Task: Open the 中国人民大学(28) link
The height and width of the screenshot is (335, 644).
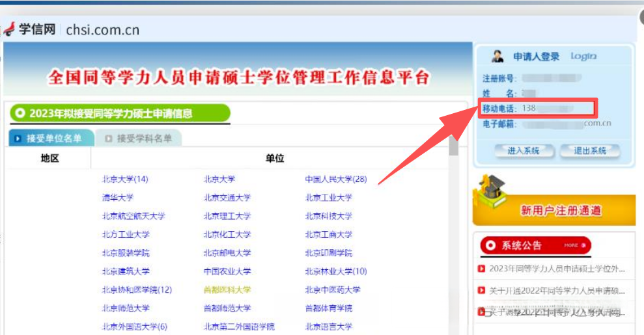Action: point(336,179)
